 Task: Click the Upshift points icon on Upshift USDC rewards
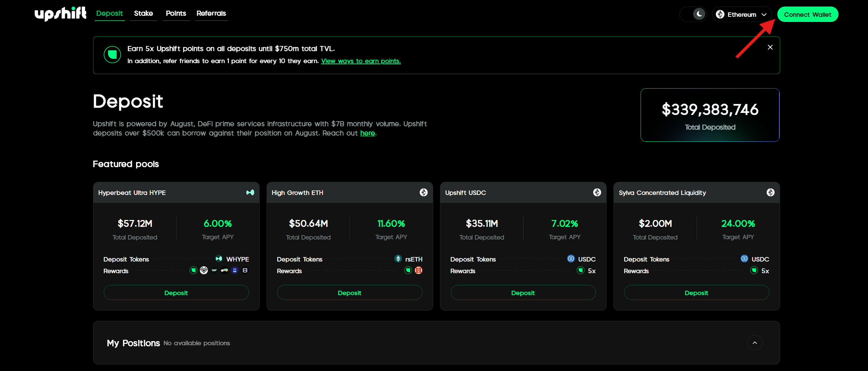point(580,270)
